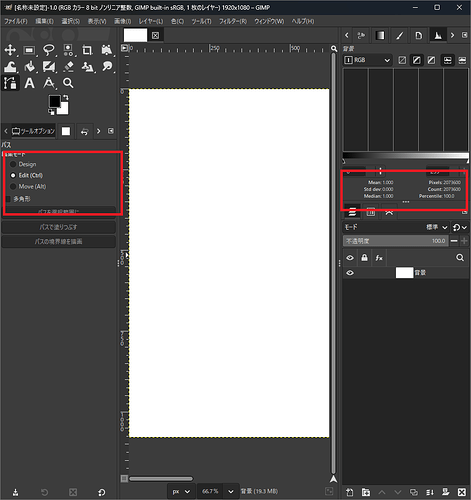The image size is (471, 500).
Task: Activate the Text tool
Action: click(30, 83)
